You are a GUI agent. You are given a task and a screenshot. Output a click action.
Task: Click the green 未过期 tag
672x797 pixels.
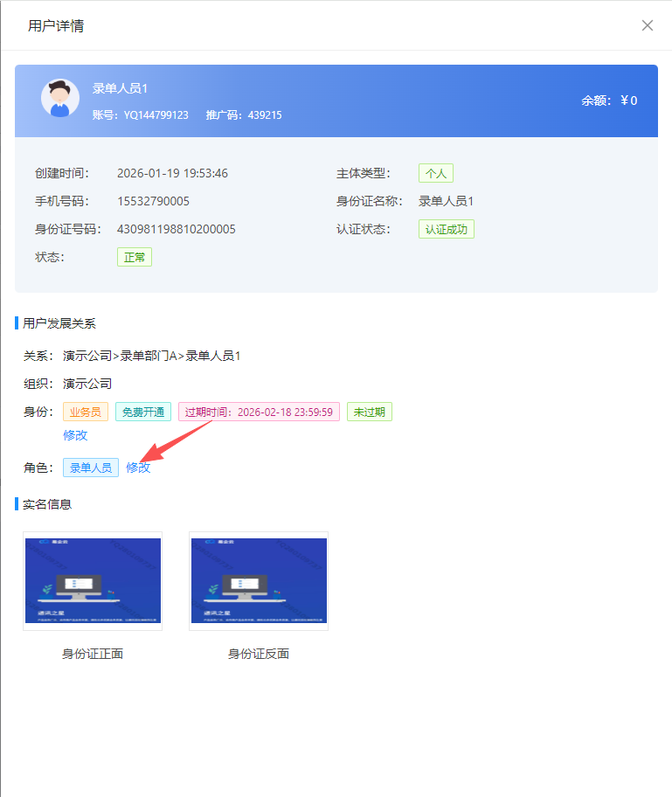point(370,412)
